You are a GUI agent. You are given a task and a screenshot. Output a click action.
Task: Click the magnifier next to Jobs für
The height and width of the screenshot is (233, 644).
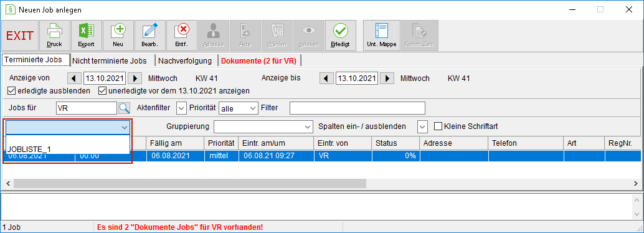click(x=124, y=108)
